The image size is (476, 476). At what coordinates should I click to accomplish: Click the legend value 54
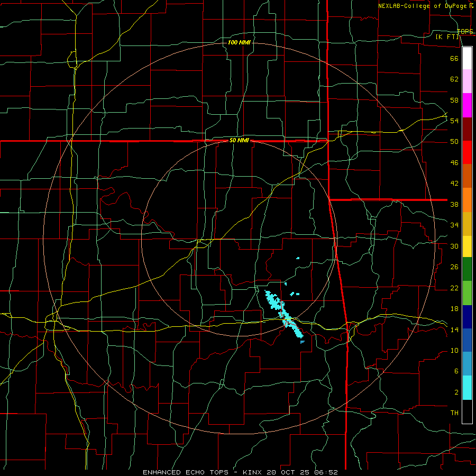pyautogui.click(x=454, y=121)
